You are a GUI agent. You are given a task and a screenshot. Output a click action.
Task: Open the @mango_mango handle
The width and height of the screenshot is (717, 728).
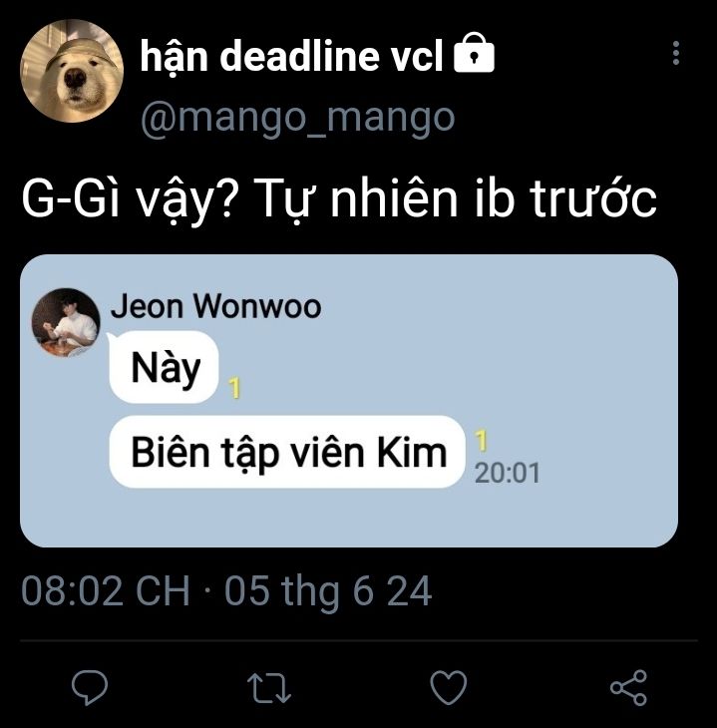(x=297, y=118)
